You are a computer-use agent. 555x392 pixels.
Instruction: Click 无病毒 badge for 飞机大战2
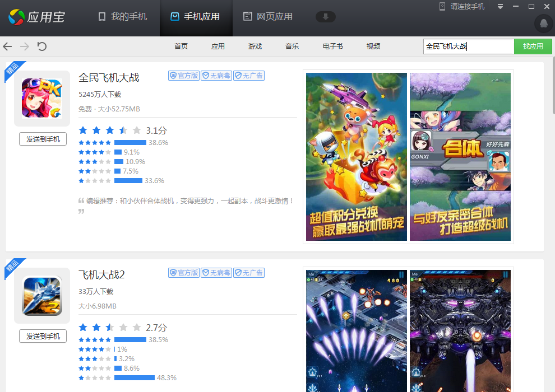(x=216, y=273)
